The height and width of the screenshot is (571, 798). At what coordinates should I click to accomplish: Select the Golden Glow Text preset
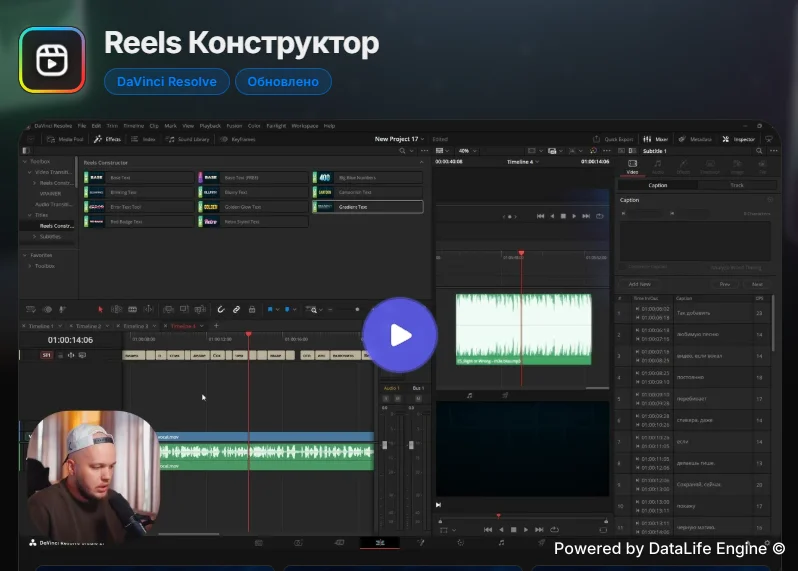[x=253, y=207]
